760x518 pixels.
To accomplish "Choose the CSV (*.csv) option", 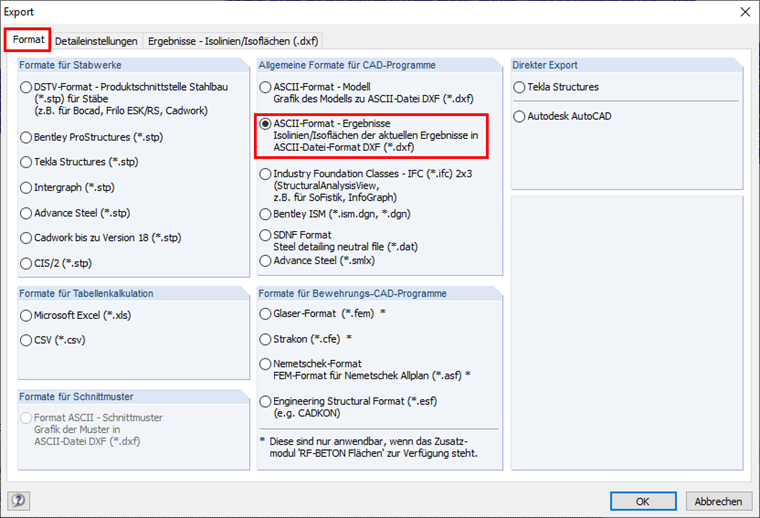I will tap(26, 340).
